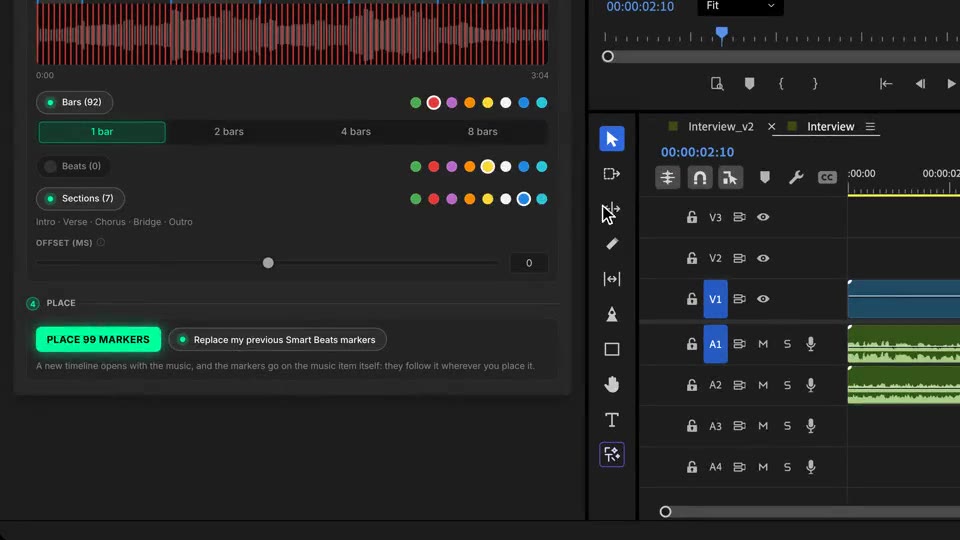The image size is (960, 540).
Task: Toggle V1 track targeting
Action: (x=715, y=299)
